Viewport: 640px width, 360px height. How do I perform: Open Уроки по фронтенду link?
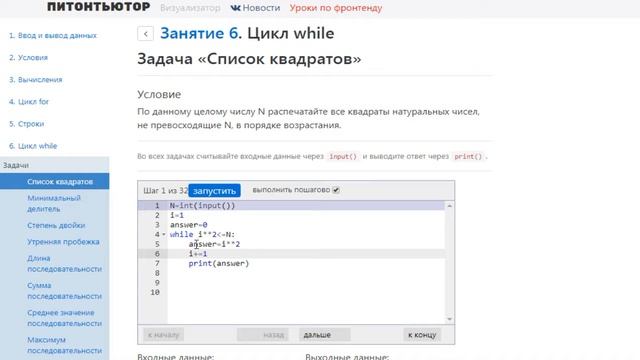[336, 8]
